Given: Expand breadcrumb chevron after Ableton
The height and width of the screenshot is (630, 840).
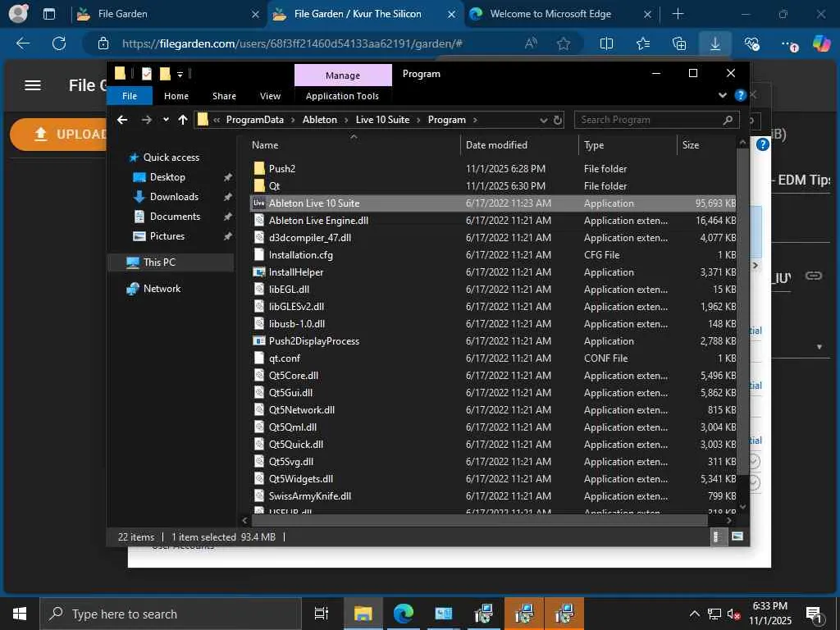Looking at the screenshot, I should 347,120.
